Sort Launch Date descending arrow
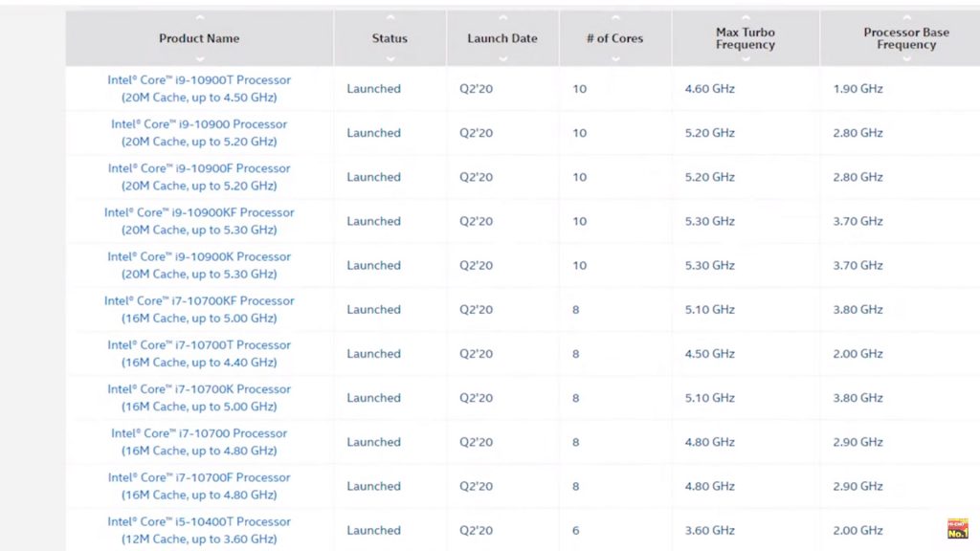 (x=502, y=59)
